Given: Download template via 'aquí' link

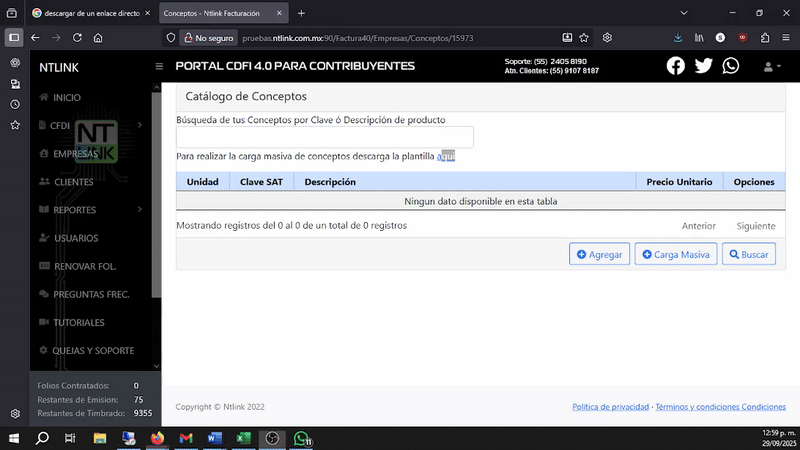Looking at the screenshot, I should coord(445,156).
